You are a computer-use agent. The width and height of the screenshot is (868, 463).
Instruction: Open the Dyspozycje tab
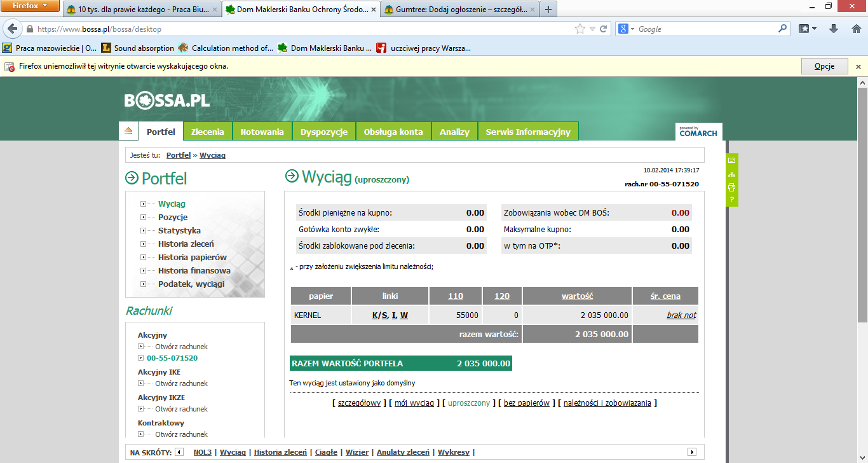pos(323,132)
